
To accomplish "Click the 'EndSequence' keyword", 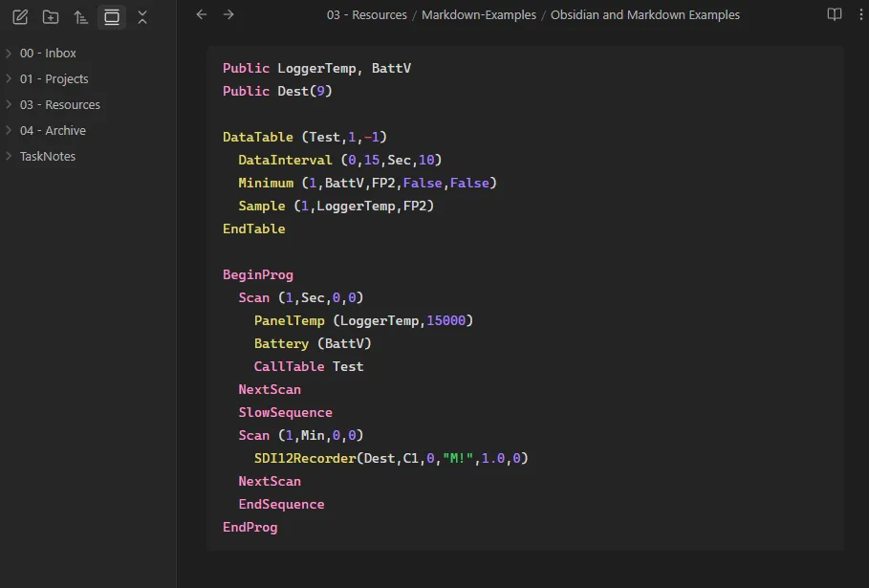I will (x=281, y=504).
